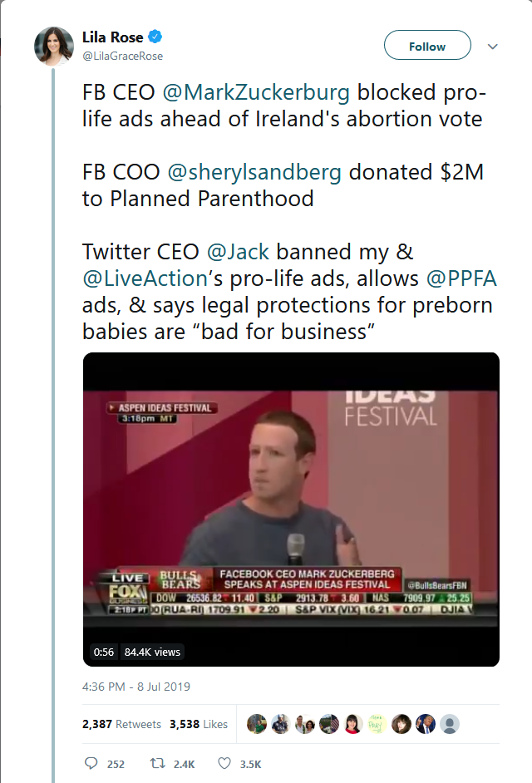This screenshot has width=532, height=783.
Task: Click the blue verified badge
Action: click(x=155, y=37)
